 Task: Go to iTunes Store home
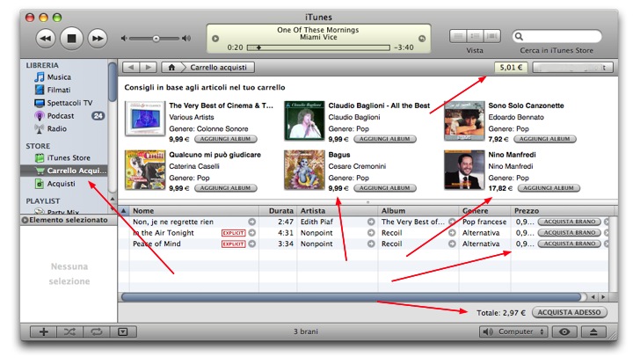click(171, 68)
